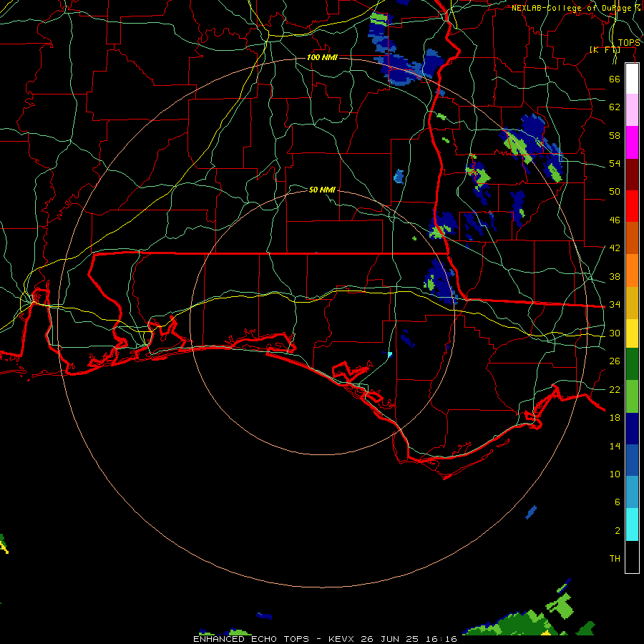Image resolution: width=644 pixels, height=644 pixels.
Task: Pick the navy blue legend swatch
Action: click(632, 429)
